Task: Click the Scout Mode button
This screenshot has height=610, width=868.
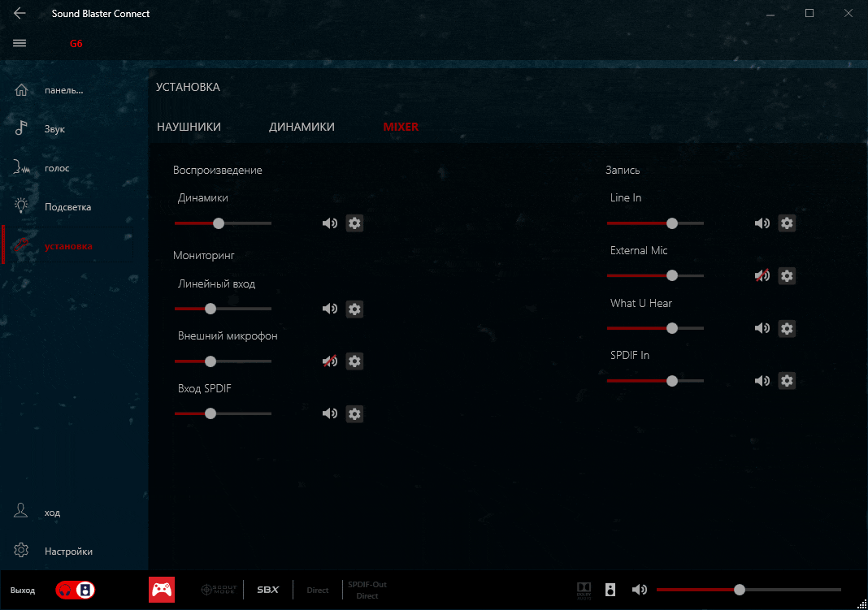Action: tap(219, 590)
